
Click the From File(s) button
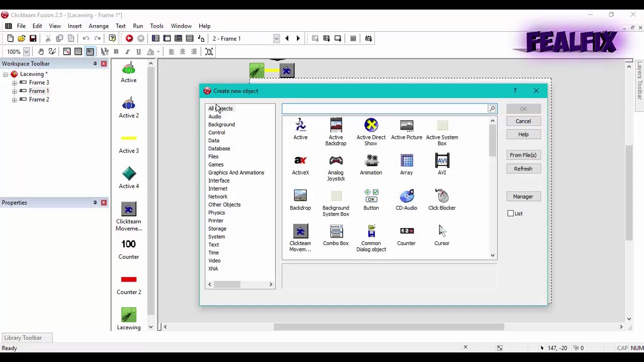pos(523,155)
